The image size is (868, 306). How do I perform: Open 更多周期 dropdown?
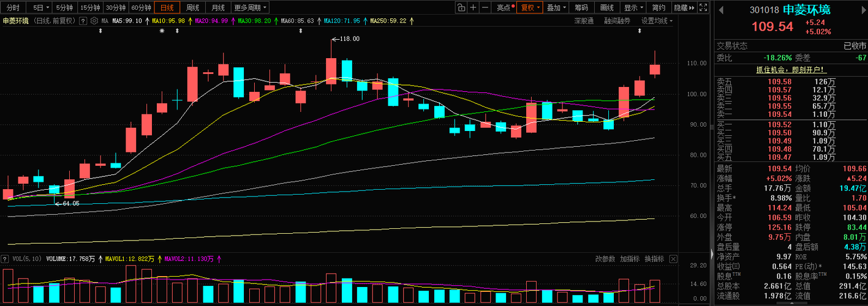click(x=251, y=8)
